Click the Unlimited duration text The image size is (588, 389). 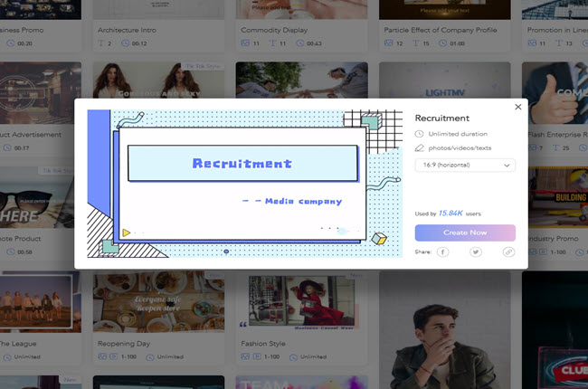tap(458, 134)
